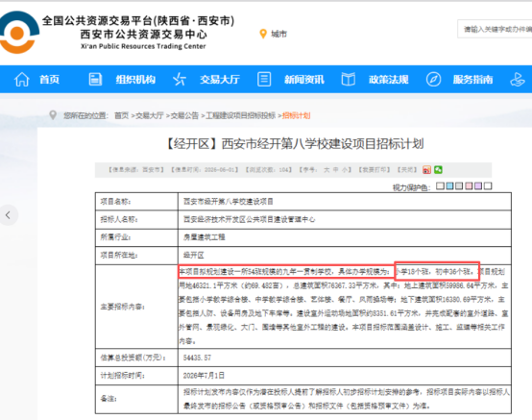Select the purple eye-protection color
This screenshot has height=420, width=532.
click(x=478, y=186)
